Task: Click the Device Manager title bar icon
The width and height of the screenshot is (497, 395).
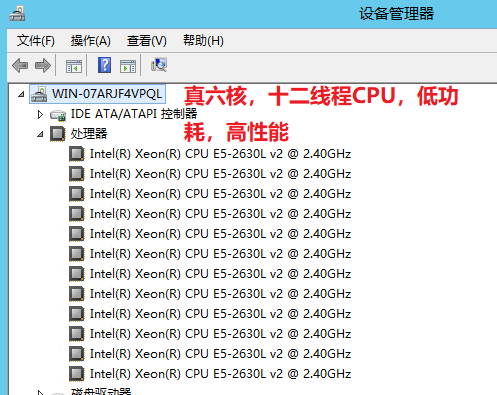Action: pos(17,14)
